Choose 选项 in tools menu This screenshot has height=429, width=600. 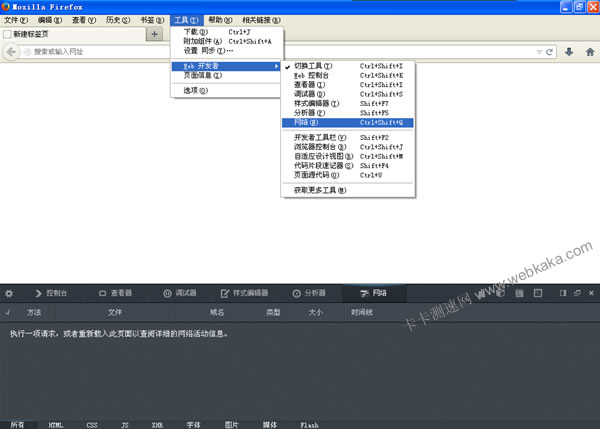227,91
